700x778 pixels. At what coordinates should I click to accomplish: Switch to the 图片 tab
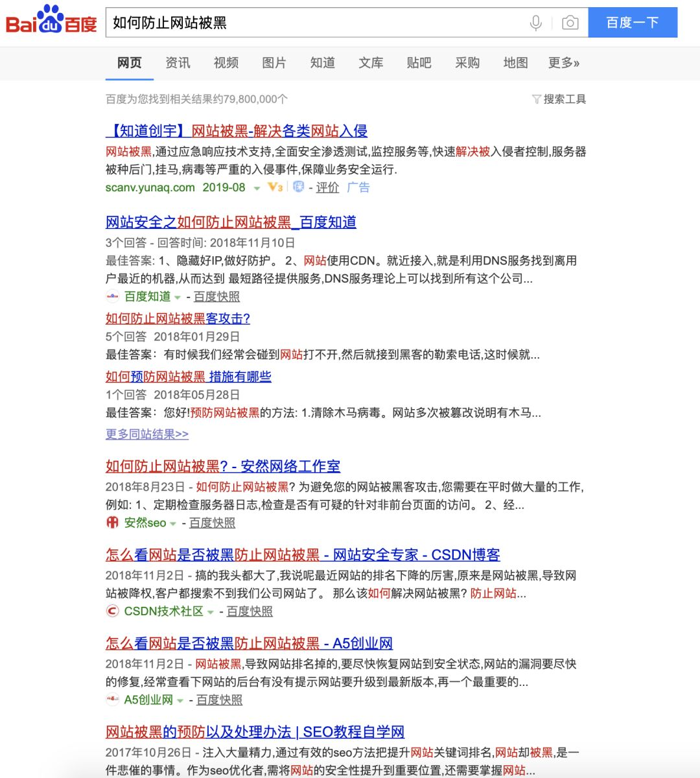point(274,63)
